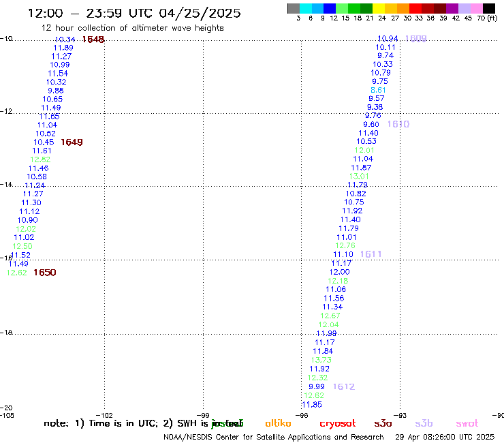Click the green wave height 12.67
This screenshot has width=504, height=443.
(330, 316)
